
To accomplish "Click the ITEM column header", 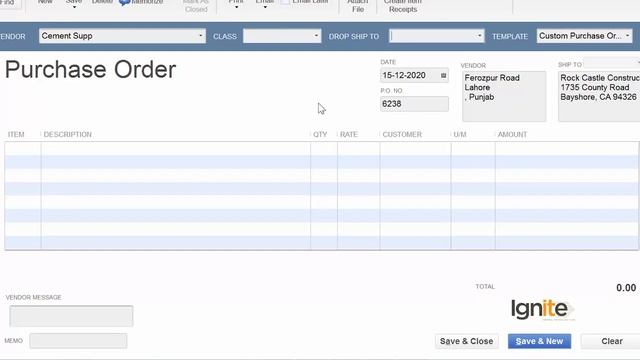I will point(16,134).
